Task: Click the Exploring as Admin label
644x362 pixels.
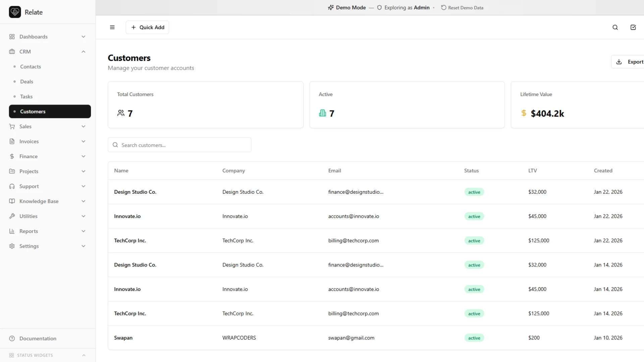Action: 407,7
